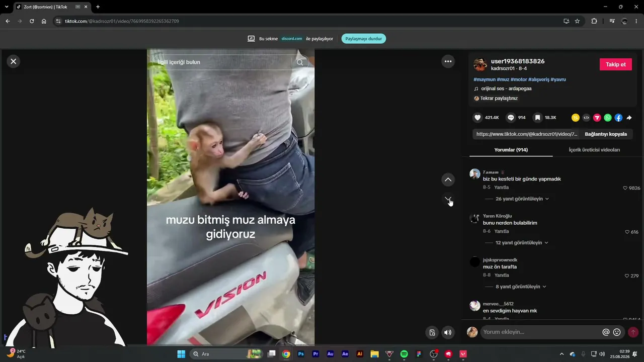Send to friends with red paper-plane icon
Viewport: 644px width, 362px height.
tap(597, 118)
